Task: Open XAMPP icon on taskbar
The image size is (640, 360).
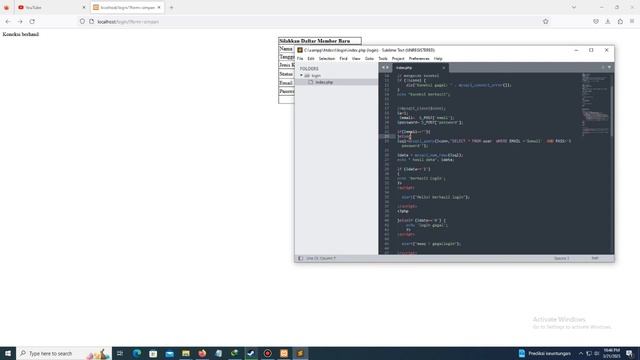Action: coord(284,353)
